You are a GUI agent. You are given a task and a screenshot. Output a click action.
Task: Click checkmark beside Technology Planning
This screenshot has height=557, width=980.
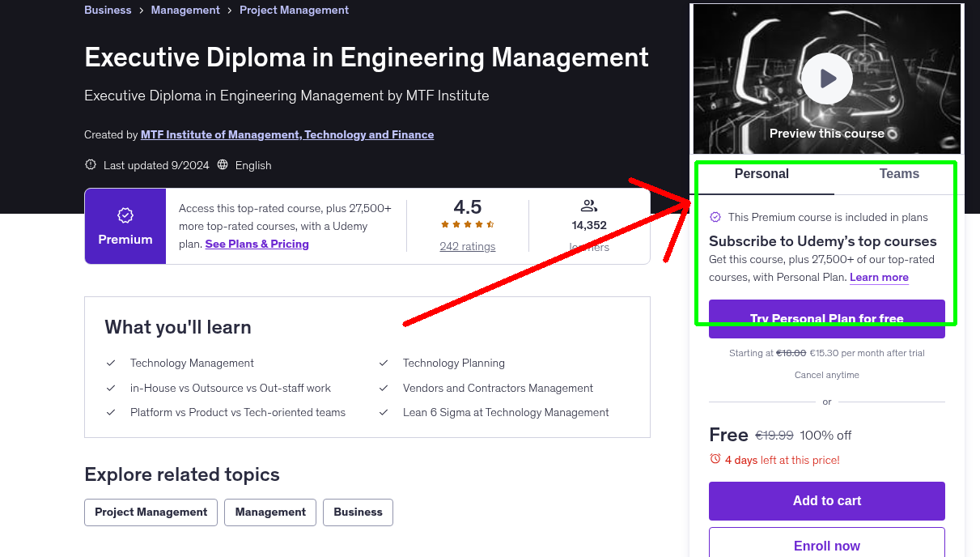384,364
